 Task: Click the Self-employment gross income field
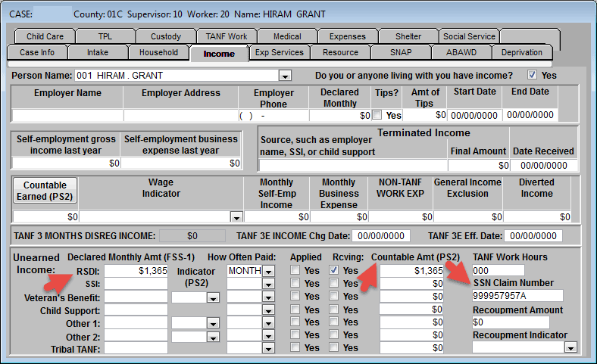pos(66,163)
